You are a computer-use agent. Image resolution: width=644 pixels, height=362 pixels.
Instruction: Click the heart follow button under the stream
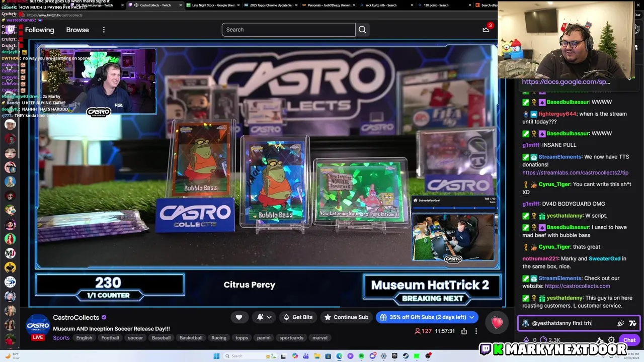click(239, 317)
